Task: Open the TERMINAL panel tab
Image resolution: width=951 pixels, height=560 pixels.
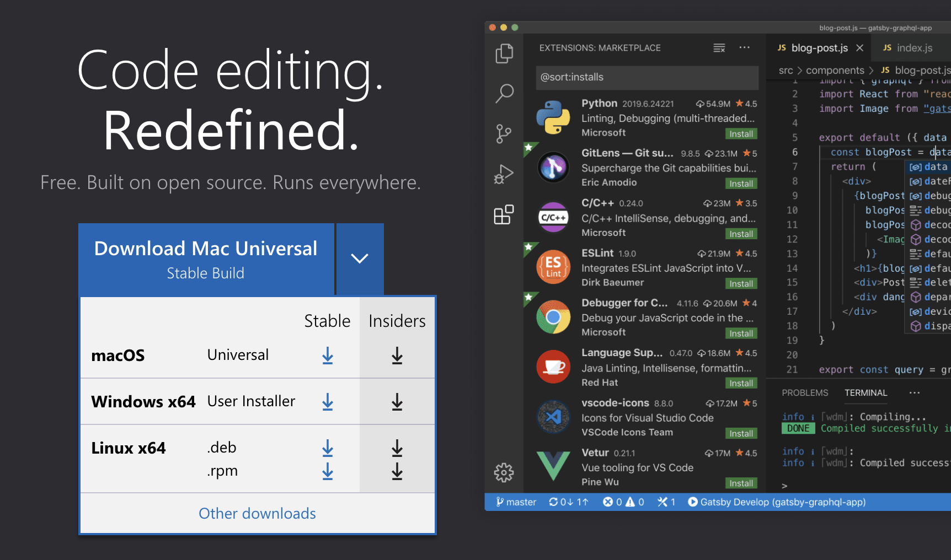Action: point(866,392)
